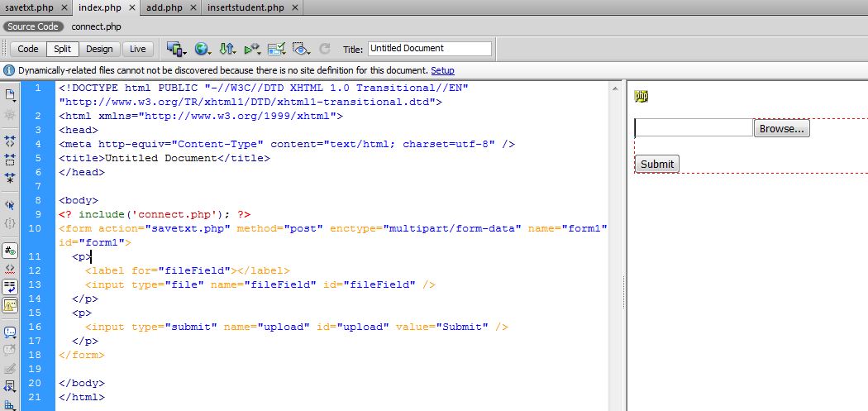868x411 pixels.
Task: Switch to Code view
Action: (x=27, y=49)
